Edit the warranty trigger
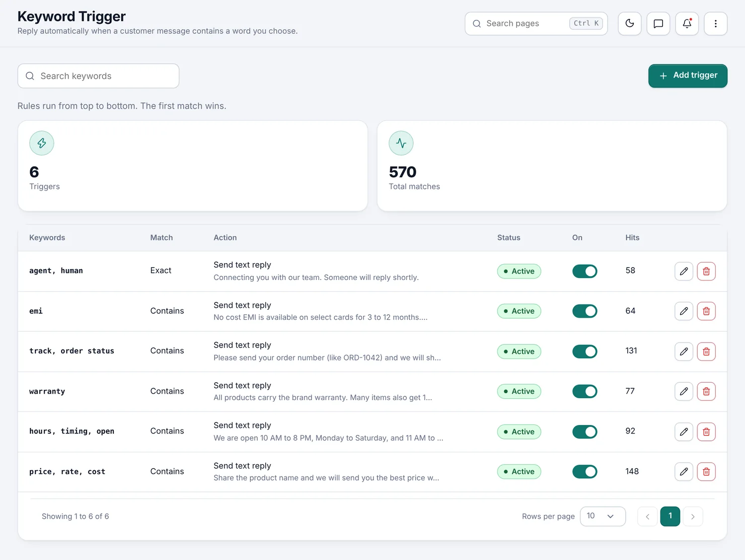745x560 pixels. tap(684, 391)
